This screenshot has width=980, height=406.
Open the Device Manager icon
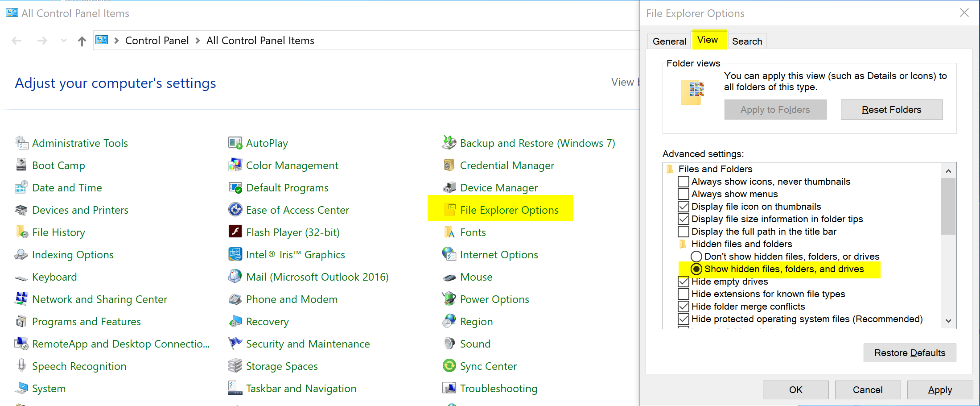click(x=449, y=188)
